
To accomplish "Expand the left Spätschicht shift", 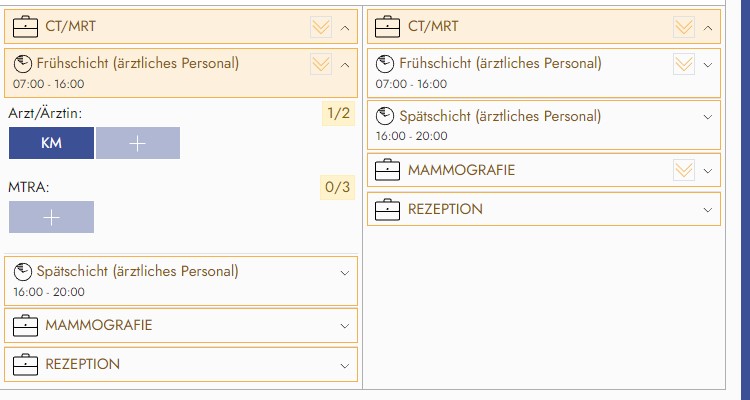I will pos(345,272).
